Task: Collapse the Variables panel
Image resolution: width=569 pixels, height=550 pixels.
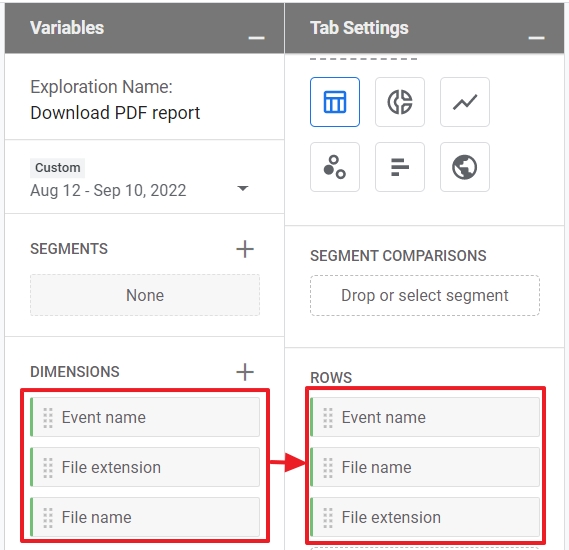Action: 256,37
